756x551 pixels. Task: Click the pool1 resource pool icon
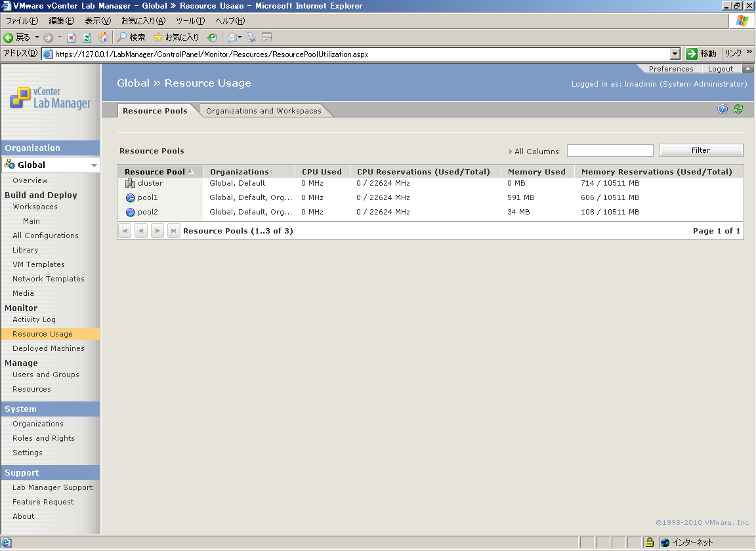point(130,197)
